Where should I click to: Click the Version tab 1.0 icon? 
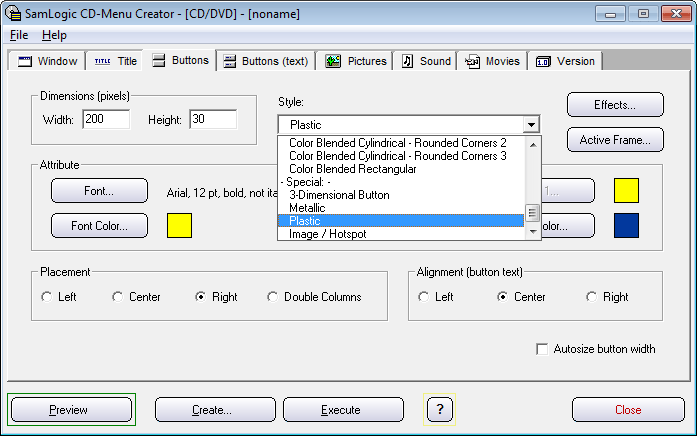543,61
